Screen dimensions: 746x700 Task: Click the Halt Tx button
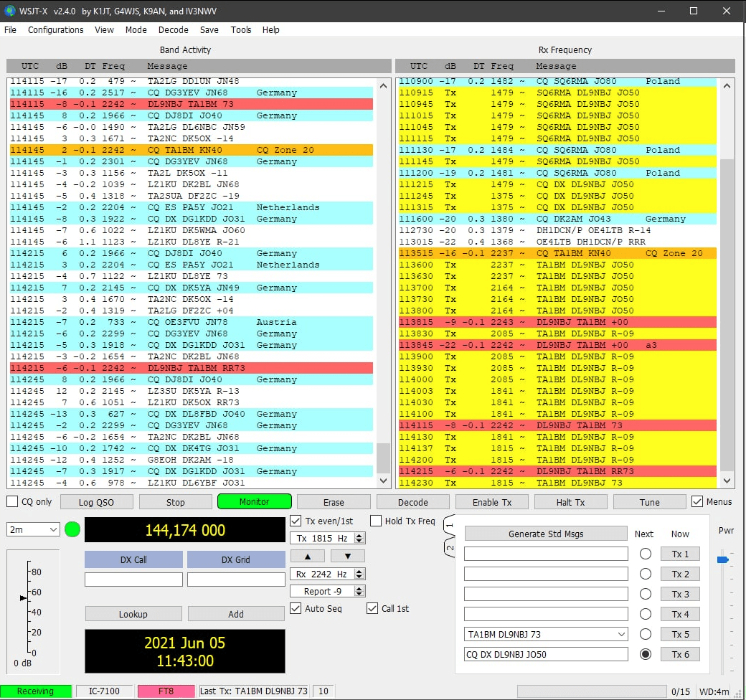570,502
